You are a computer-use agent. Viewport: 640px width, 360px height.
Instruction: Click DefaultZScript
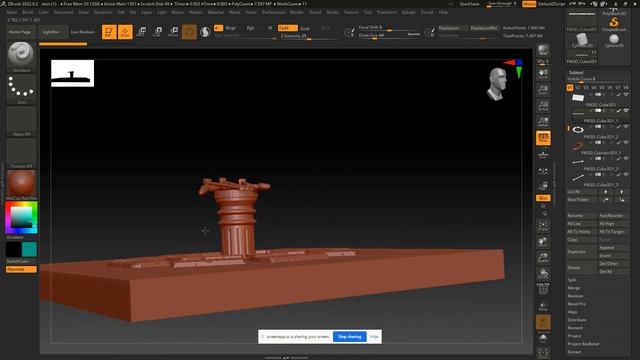(552, 4)
